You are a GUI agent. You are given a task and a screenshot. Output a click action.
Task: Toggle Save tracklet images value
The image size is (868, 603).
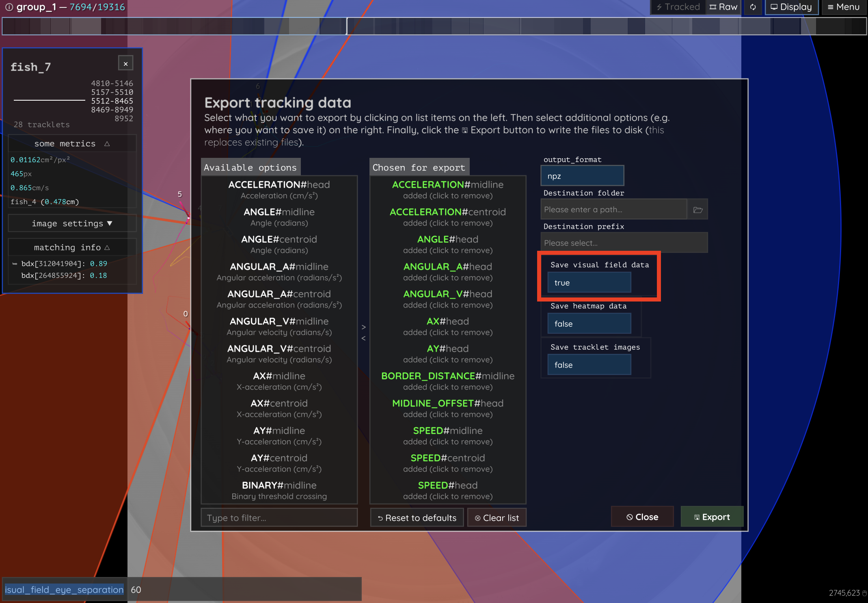tap(589, 365)
